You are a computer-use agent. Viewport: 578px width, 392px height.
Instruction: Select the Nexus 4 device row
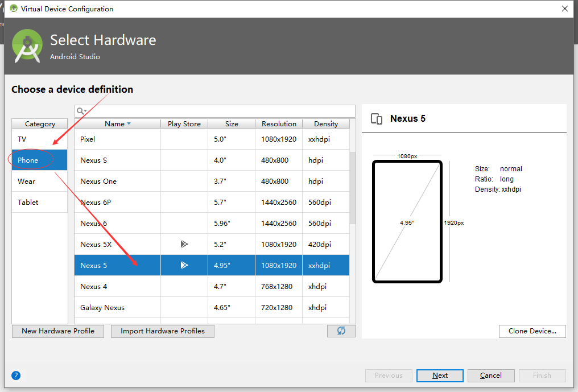(x=212, y=286)
